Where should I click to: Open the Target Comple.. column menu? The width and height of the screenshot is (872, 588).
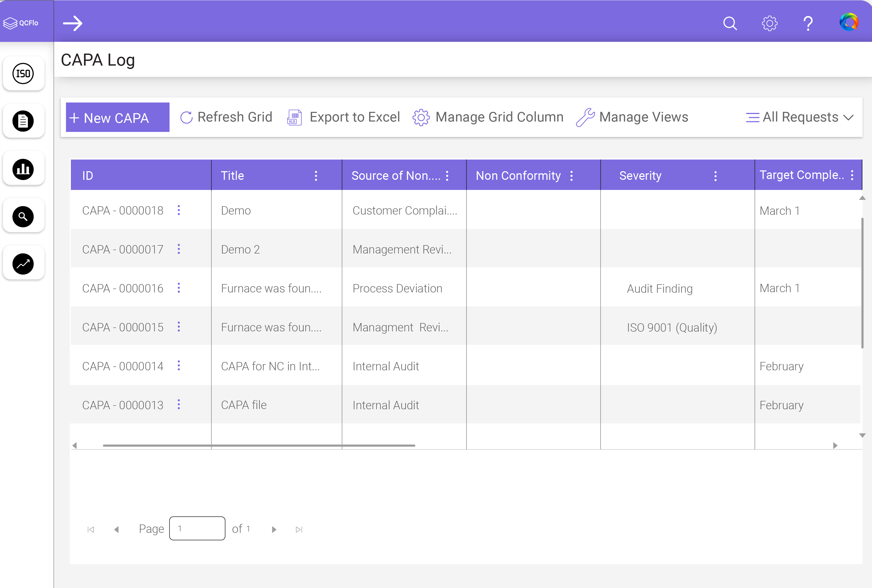click(x=852, y=175)
